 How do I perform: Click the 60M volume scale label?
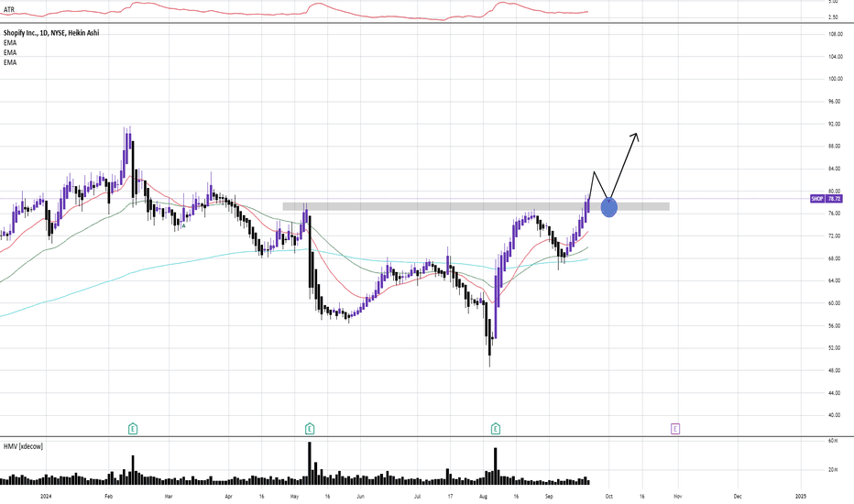[833, 440]
